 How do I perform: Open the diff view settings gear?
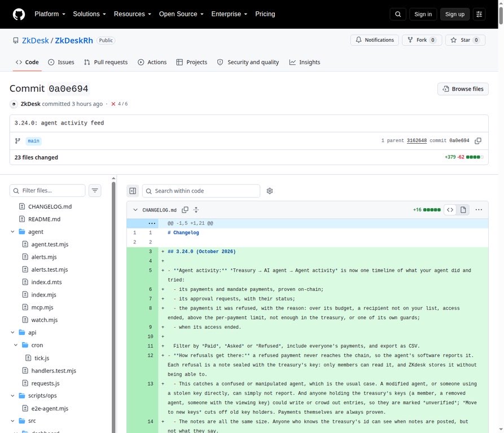270,191
